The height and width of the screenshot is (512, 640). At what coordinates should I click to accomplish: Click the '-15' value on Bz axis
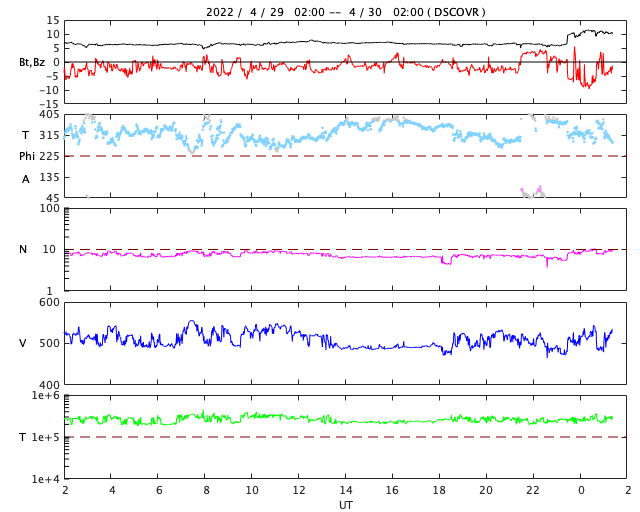click(49, 105)
